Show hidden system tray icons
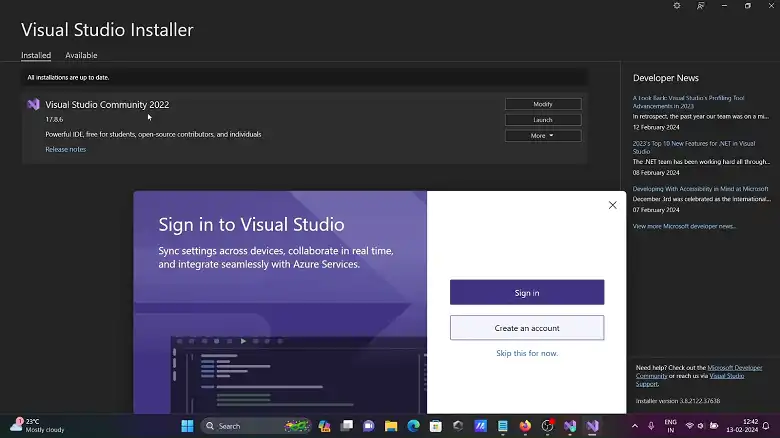This screenshot has width=780, height=438. pos(635,426)
